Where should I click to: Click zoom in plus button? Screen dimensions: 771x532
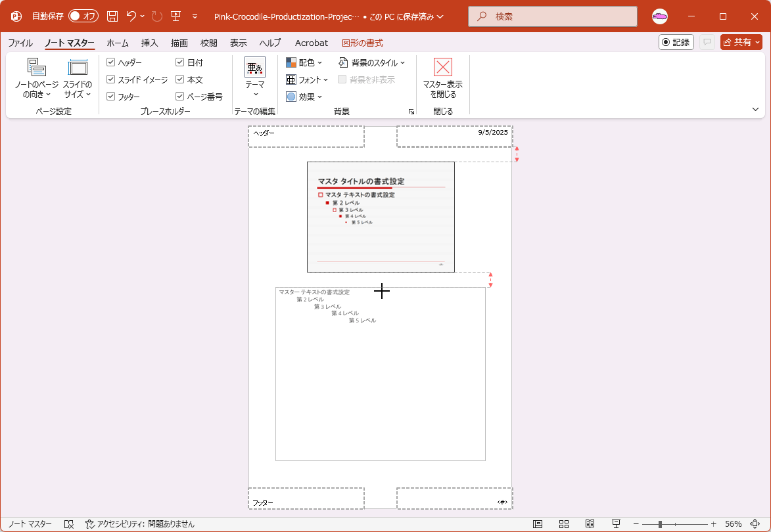pos(713,524)
